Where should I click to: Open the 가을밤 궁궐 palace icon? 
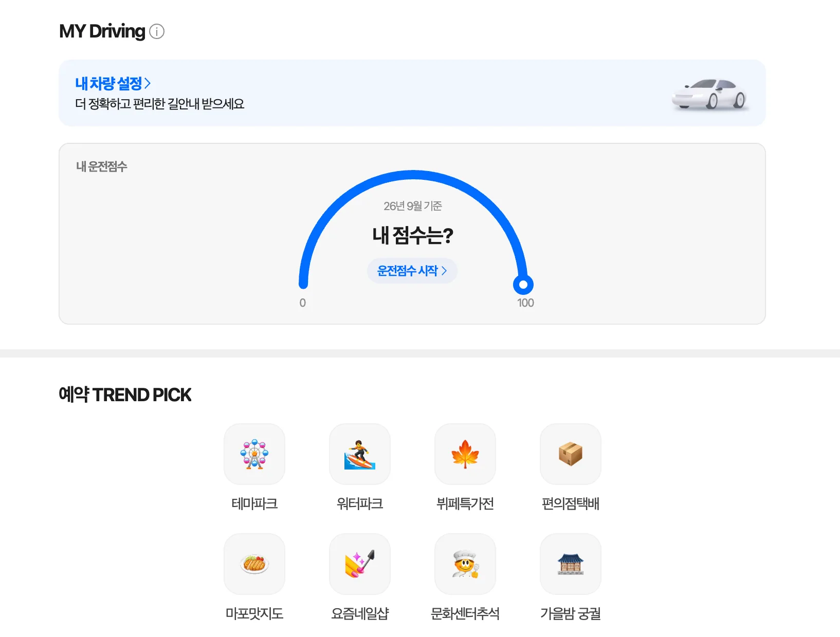tap(571, 564)
